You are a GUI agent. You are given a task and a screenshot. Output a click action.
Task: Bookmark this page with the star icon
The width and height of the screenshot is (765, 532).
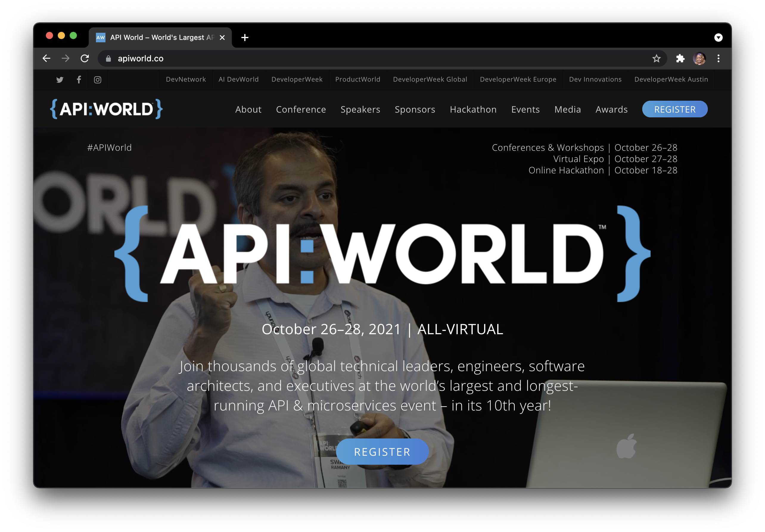pos(656,59)
